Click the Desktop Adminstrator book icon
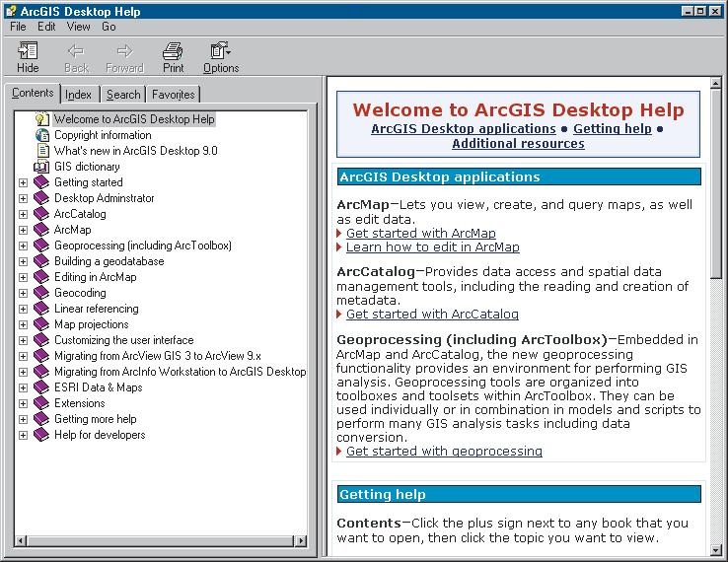 (41, 198)
